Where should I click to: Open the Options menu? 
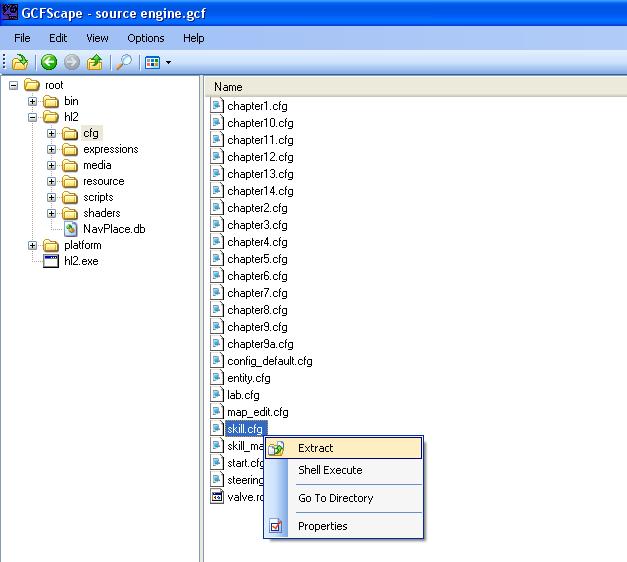146,38
